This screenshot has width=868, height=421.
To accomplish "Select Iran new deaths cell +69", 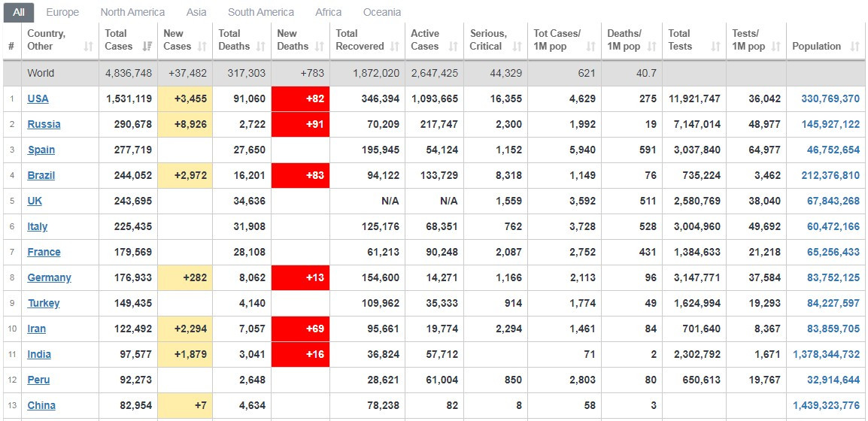I will pyautogui.click(x=301, y=329).
